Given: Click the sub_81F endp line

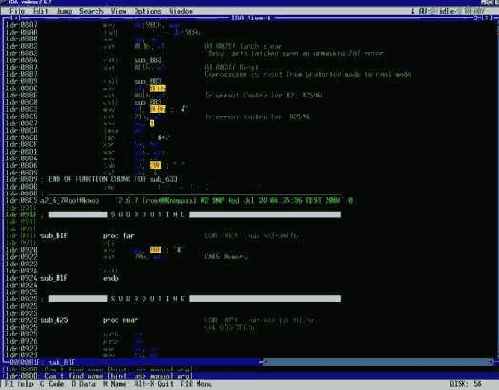Looking at the screenshot, I should [79, 278].
